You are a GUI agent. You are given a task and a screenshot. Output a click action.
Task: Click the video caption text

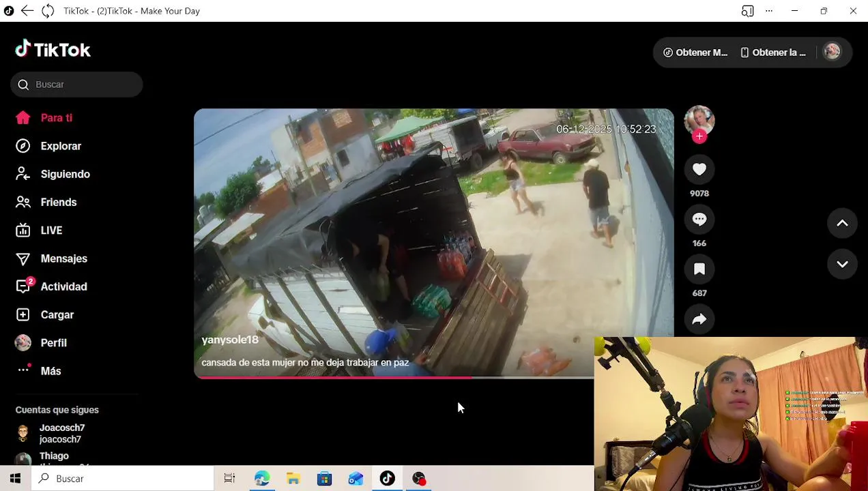305,363
